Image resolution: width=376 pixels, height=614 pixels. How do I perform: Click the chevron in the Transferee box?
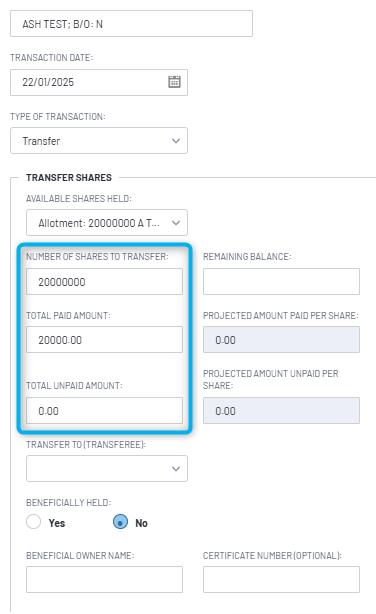click(x=176, y=469)
